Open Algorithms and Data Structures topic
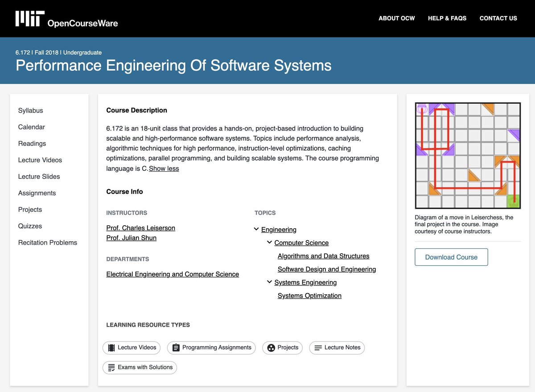Viewport: 535px width, 392px height. click(324, 256)
